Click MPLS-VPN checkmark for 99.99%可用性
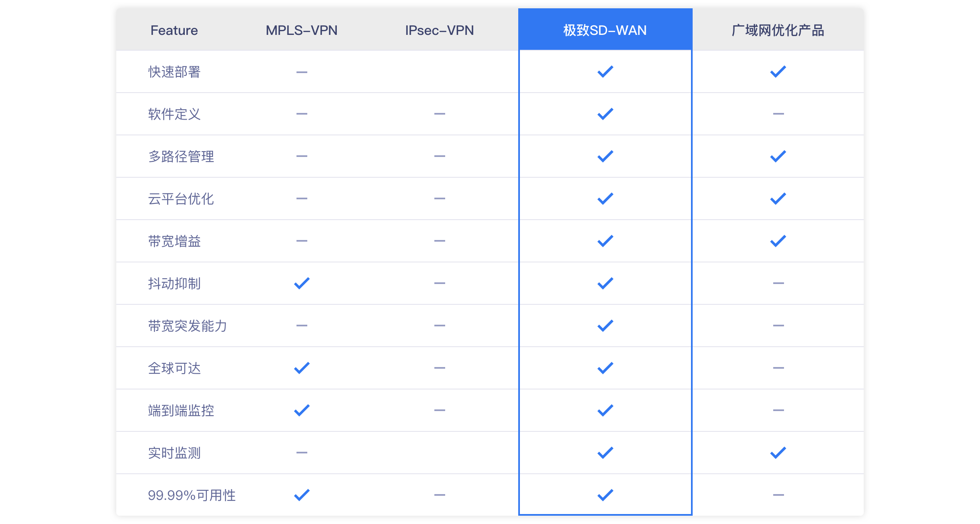980x524 pixels. pyautogui.click(x=301, y=495)
